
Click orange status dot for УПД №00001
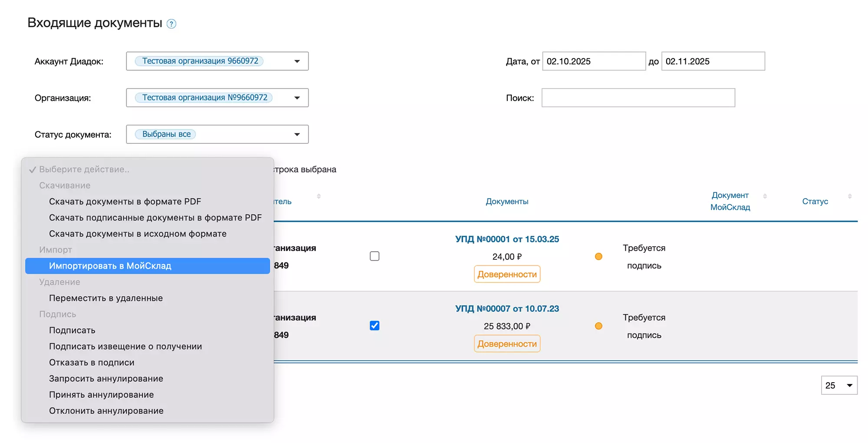tap(598, 257)
